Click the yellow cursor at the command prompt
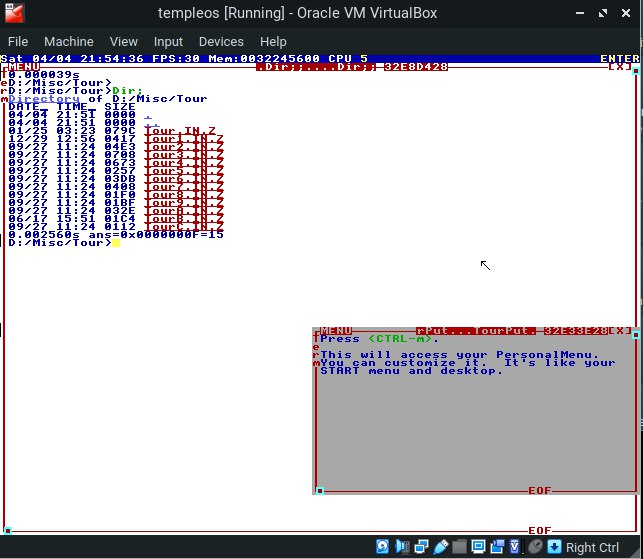 (116, 243)
